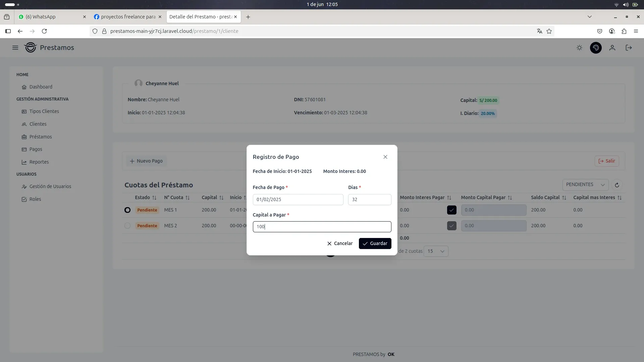Open rows-per-page dropdown showing 15

pyautogui.click(x=436, y=251)
